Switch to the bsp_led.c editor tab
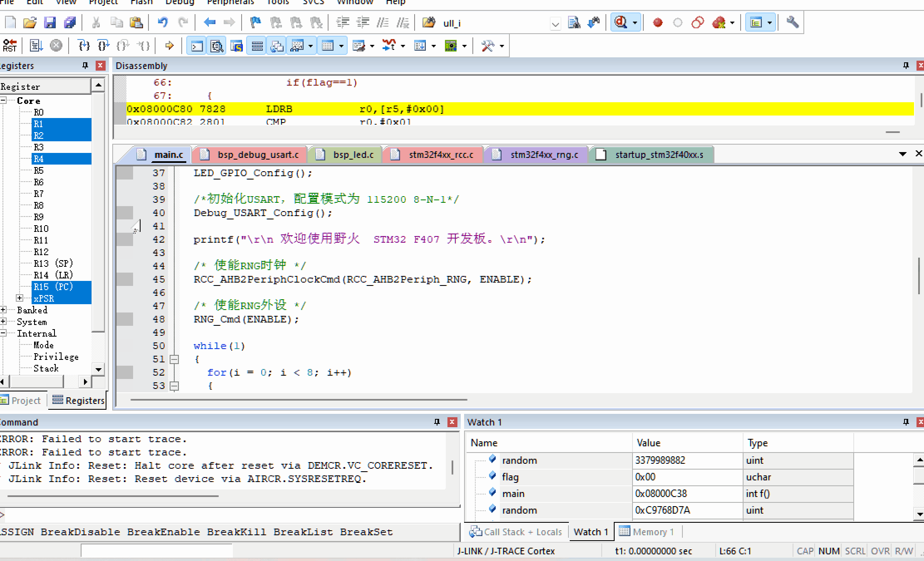Viewport: 924px width, 561px height. pos(353,155)
